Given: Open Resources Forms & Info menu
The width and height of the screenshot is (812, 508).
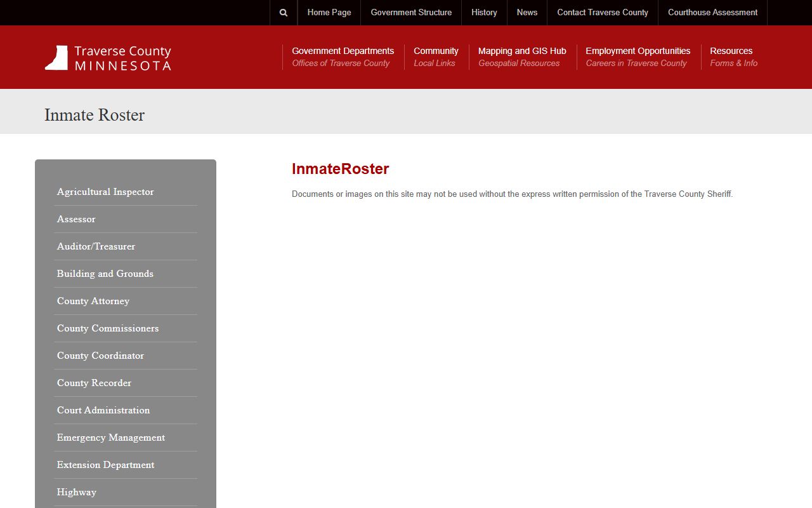Looking at the screenshot, I should click(x=733, y=57).
